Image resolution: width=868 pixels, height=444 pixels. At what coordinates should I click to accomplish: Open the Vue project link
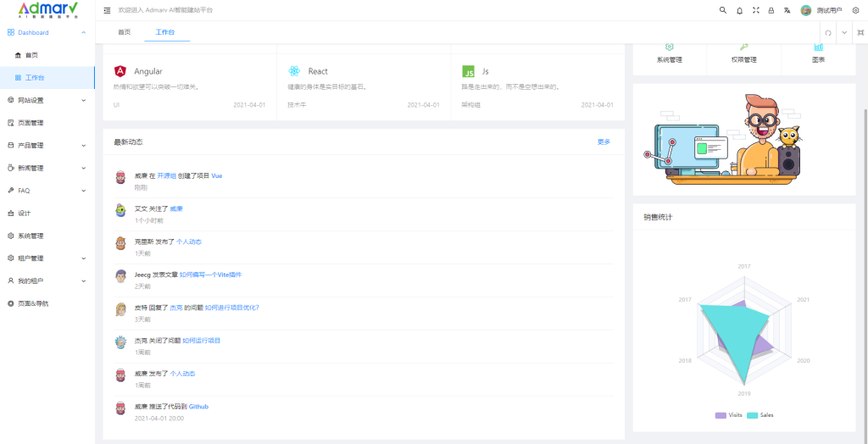[x=217, y=175]
